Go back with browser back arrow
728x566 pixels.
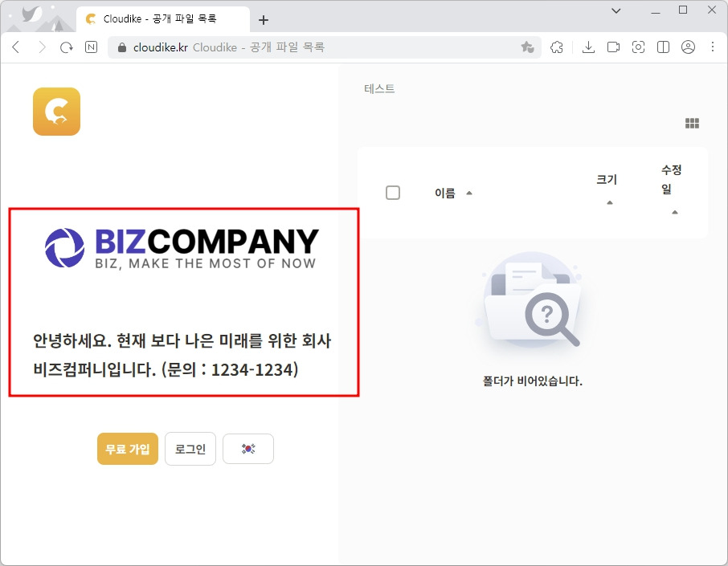[x=16, y=47]
